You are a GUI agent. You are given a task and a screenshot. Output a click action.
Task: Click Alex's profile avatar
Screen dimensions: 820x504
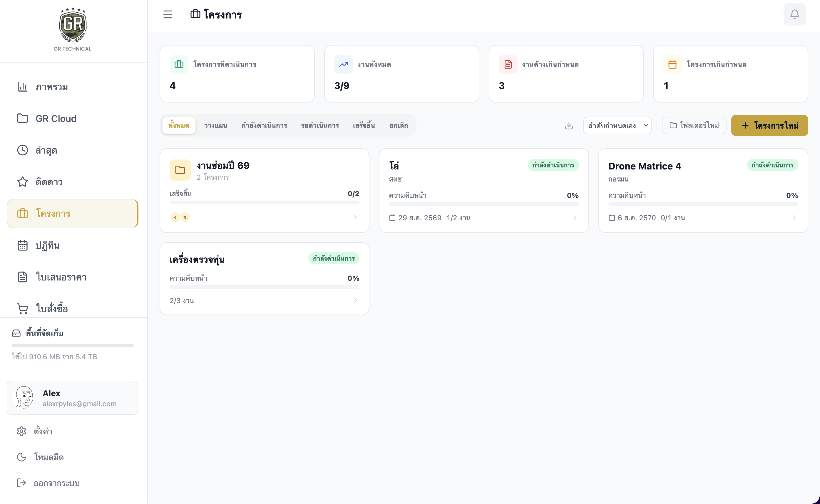pyautogui.click(x=25, y=398)
